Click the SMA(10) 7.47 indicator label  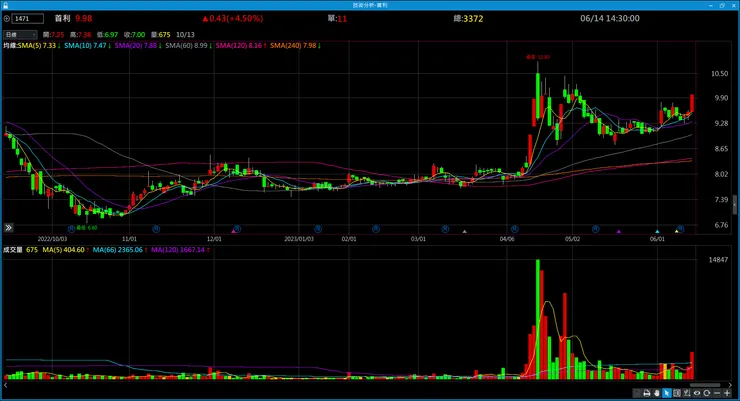[85, 46]
